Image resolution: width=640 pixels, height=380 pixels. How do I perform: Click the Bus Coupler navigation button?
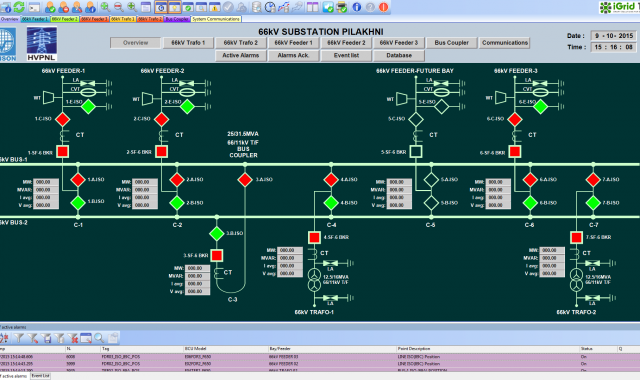point(451,43)
